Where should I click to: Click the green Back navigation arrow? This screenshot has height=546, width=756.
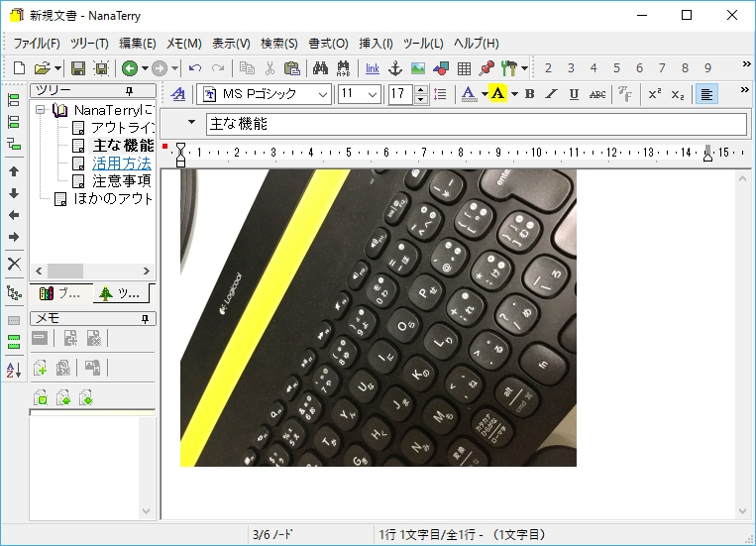129,68
